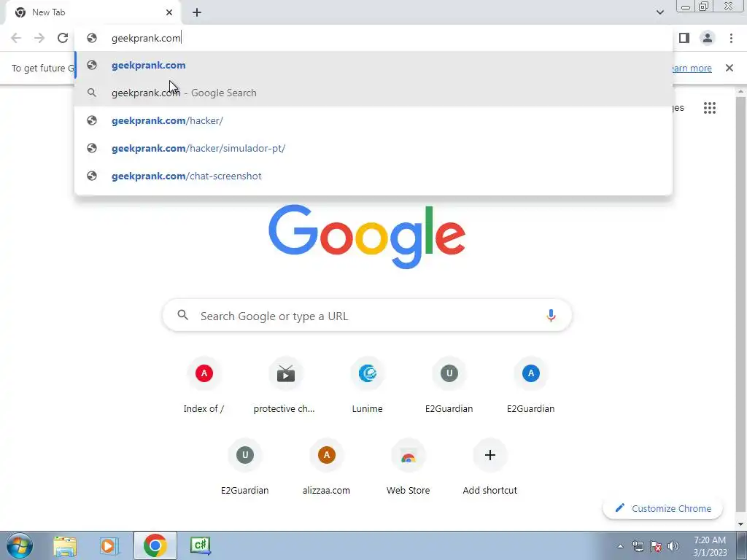Start voice search with the microphone icon
Viewport: 747px width, 560px height.
coord(551,315)
